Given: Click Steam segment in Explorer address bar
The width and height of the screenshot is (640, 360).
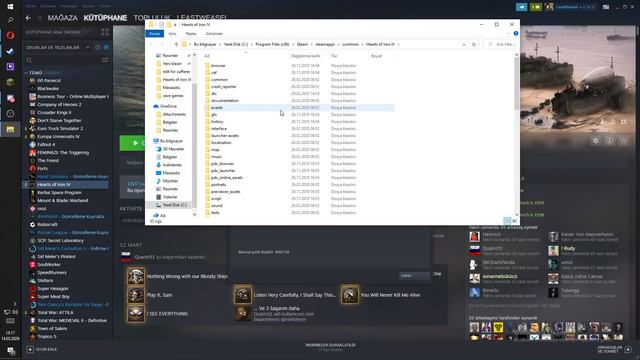Looking at the screenshot, I should point(302,44).
